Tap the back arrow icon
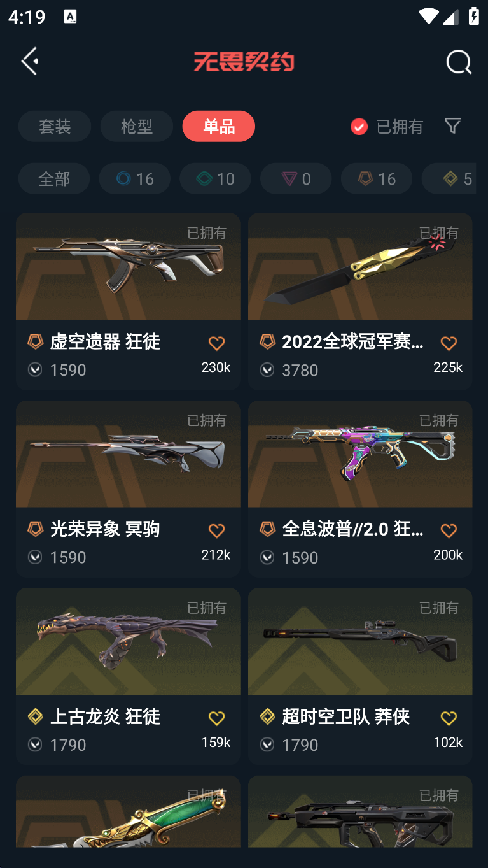This screenshot has height=868, width=488. click(x=29, y=61)
